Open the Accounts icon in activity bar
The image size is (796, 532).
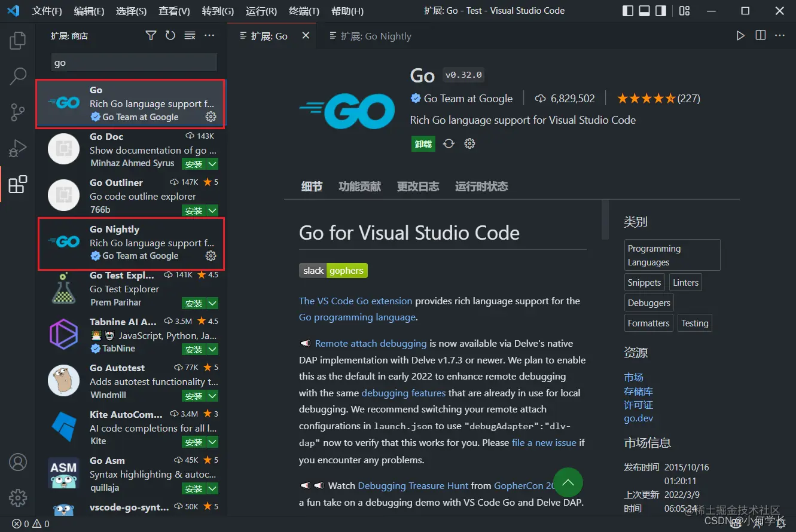[18, 462]
